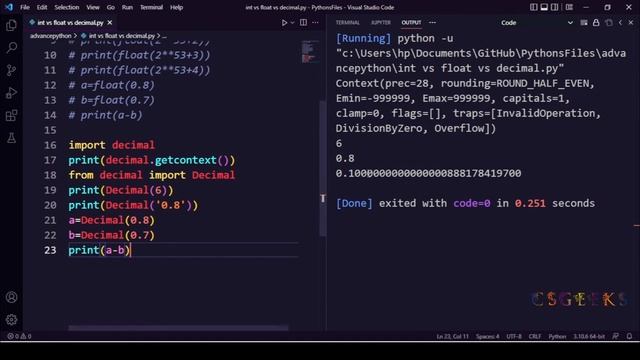This screenshot has height=360, width=640.
Task: Click the feedback icon in status bar
Action: pyautogui.click(x=616, y=336)
